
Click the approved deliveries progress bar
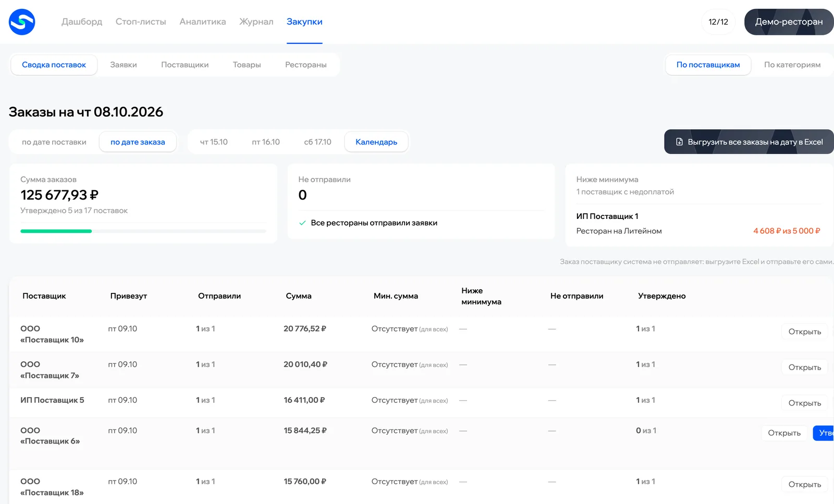click(143, 231)
